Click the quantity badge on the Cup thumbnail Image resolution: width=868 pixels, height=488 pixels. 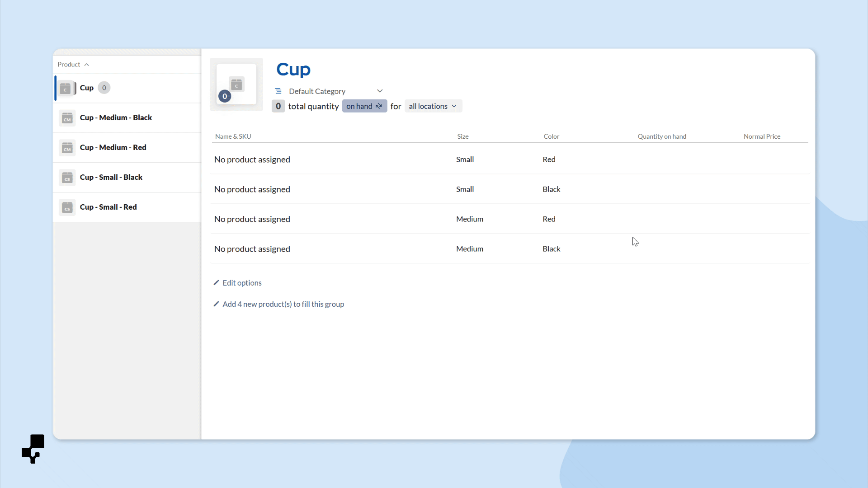225,96
